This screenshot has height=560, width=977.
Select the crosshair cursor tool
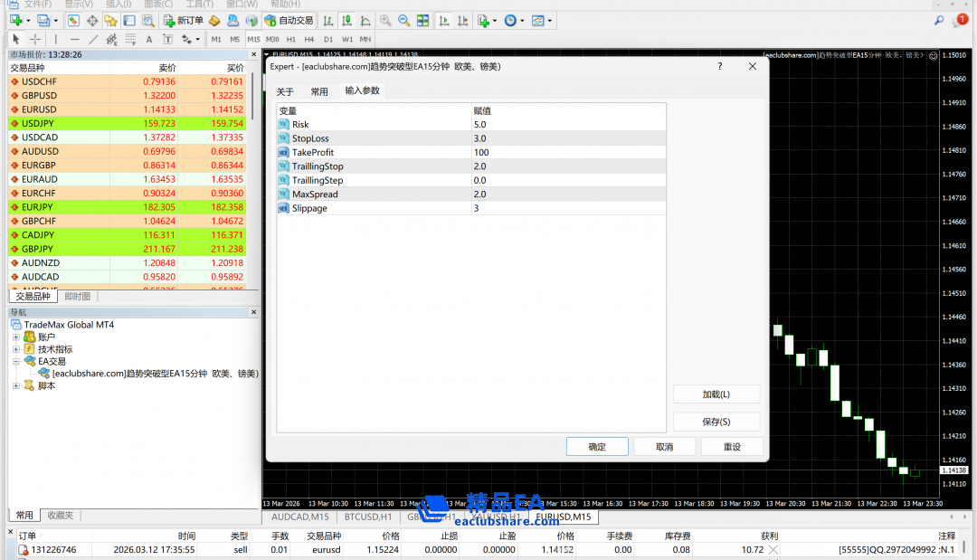tap(35, 39)
